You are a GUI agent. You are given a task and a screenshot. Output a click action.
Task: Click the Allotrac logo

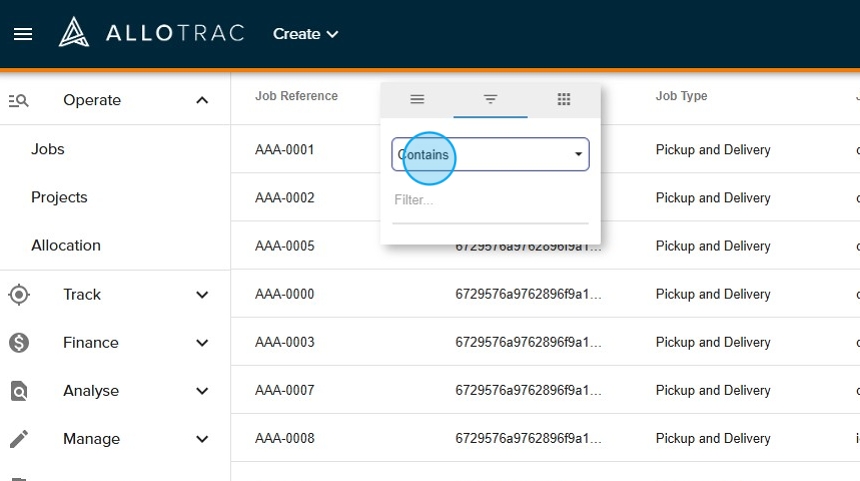152,33
